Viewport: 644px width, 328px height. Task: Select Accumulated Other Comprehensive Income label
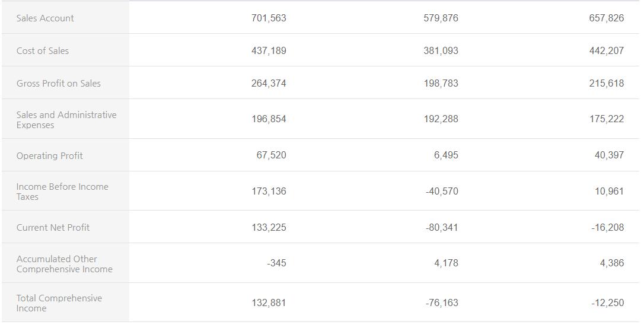[x=64, y=263]
